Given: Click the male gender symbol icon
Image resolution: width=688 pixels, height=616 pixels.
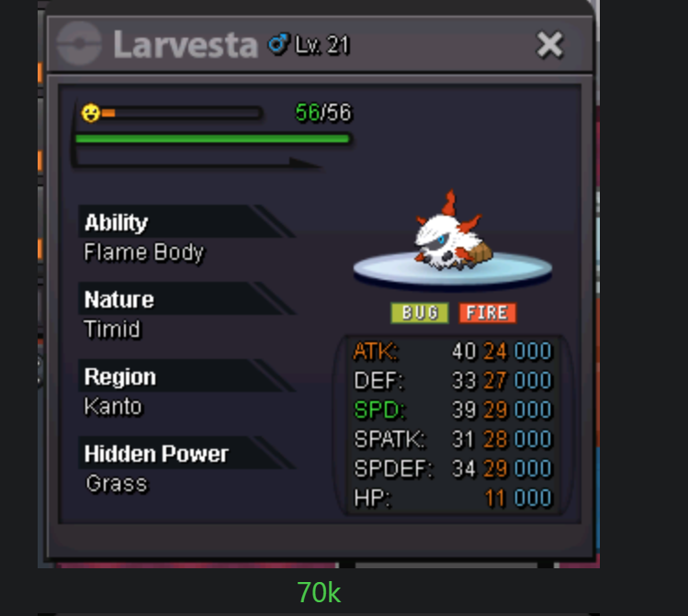Looking at the screenshot, I should click(279, 44).
